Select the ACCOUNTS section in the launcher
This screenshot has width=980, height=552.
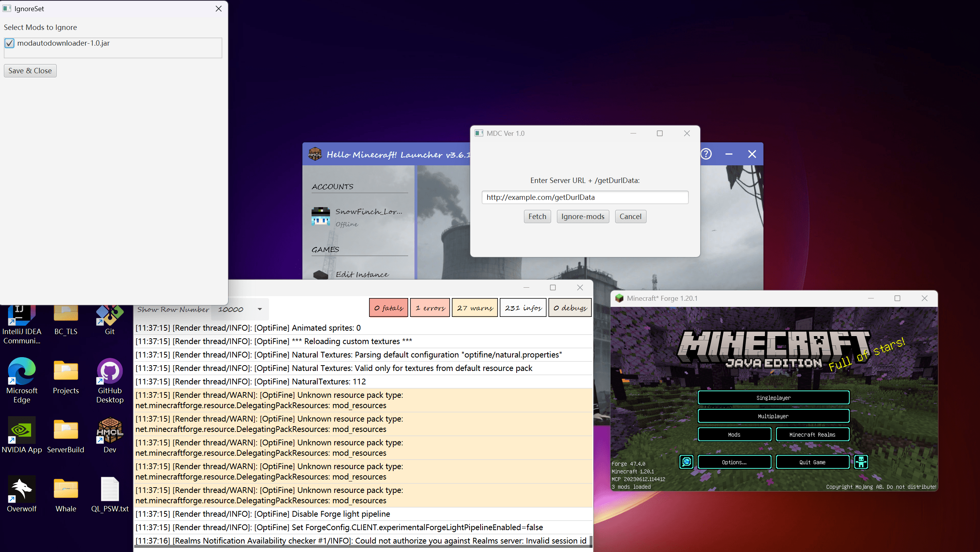pos(332,186)
